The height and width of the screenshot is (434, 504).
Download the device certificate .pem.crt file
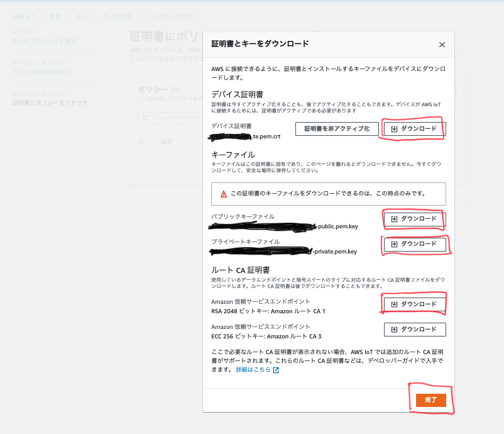coord(415,129)
